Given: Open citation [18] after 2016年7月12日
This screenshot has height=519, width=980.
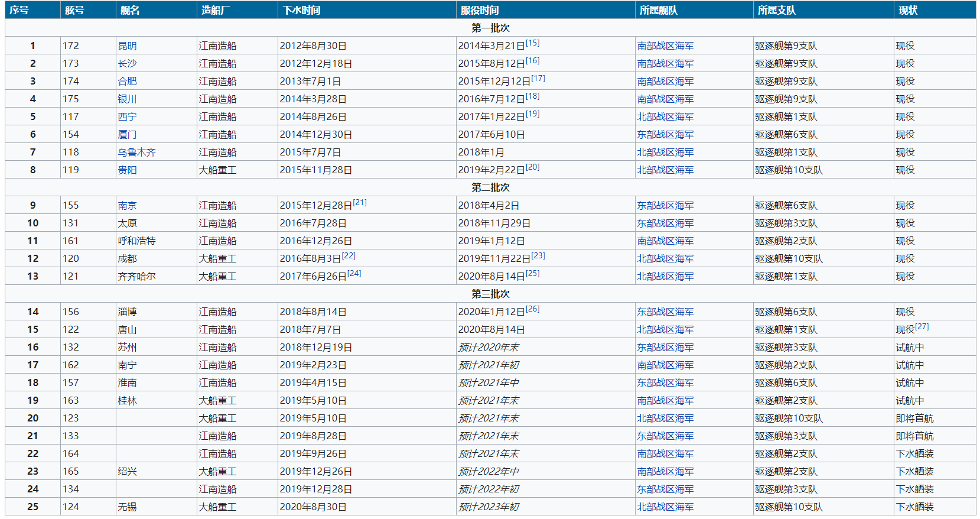Looking at the screenshot, I should 532,96.
